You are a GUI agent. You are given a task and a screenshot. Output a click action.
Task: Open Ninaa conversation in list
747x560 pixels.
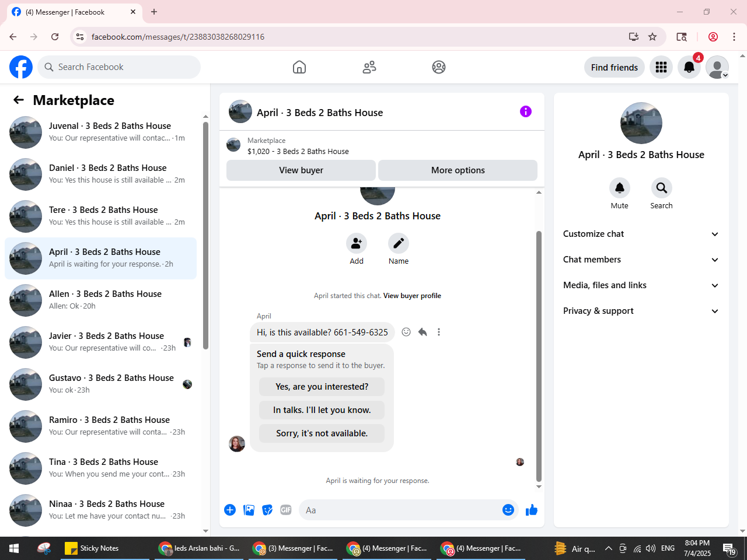100,510
